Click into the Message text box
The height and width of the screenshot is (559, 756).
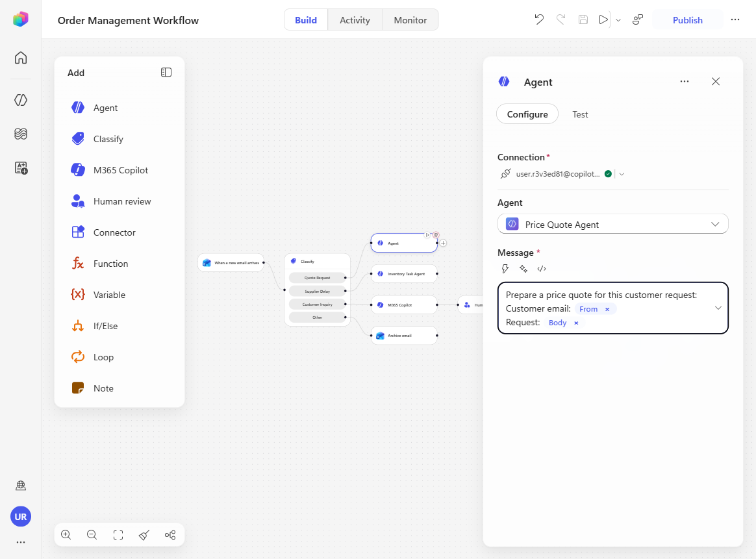pyautogui.click(x=613, y=308)
